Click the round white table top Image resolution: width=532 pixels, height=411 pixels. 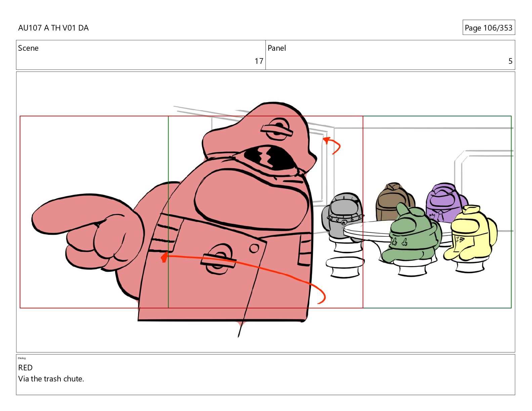point(368,229)
